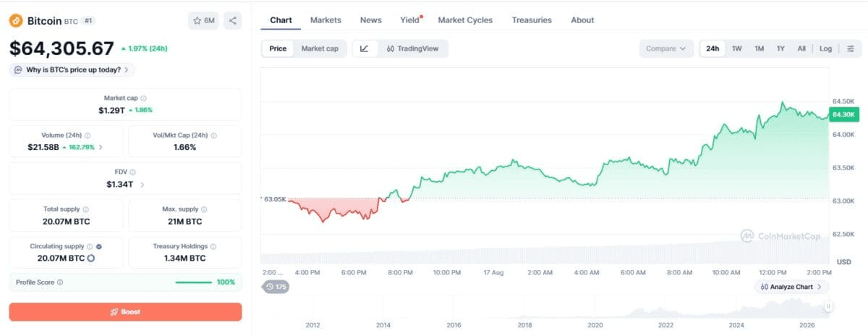Open the News tab

(371, 20)
